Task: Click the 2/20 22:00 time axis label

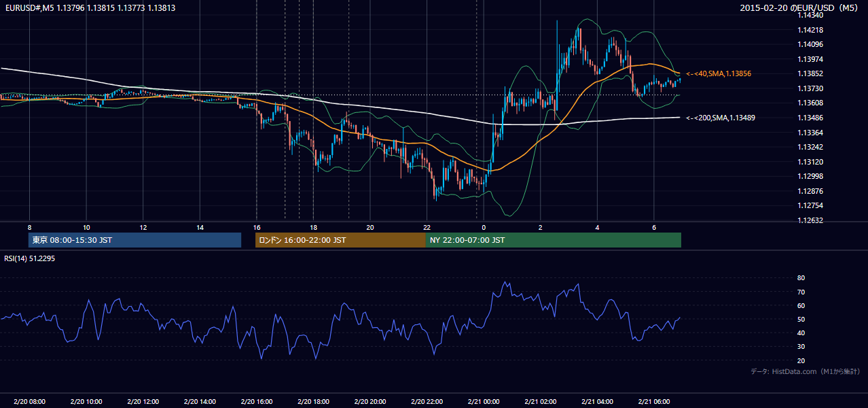Action: click(427, 402)
